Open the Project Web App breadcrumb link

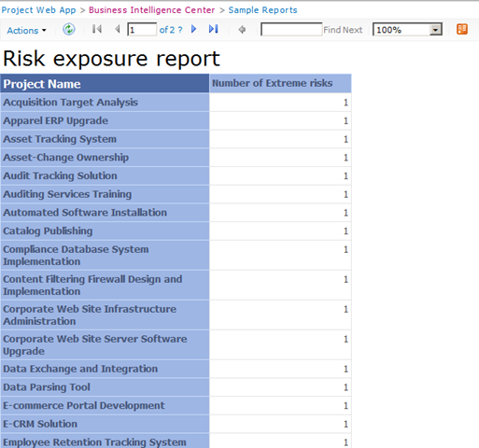pyautogui.click(x=38, y=10)
